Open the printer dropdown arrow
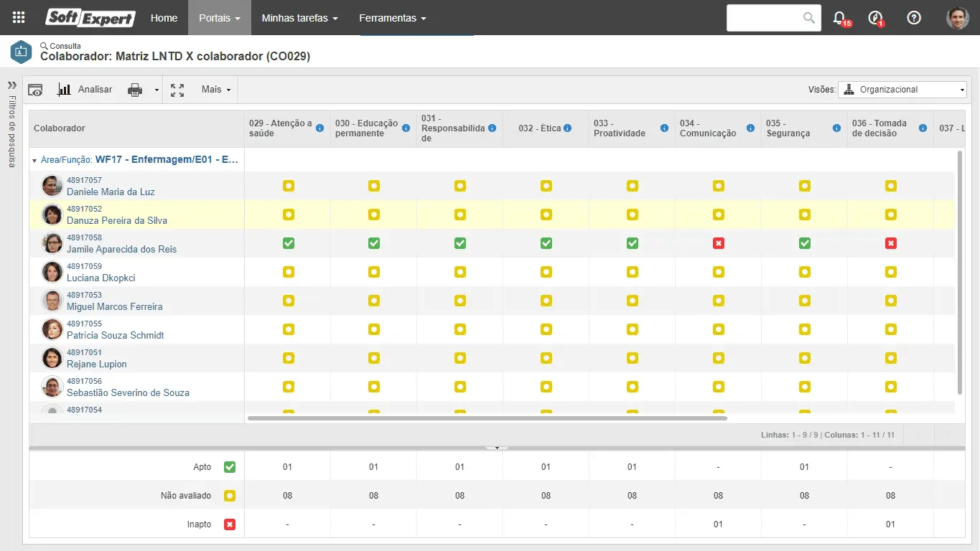This screenshot has height=551, width=980. tap(157, 90)
